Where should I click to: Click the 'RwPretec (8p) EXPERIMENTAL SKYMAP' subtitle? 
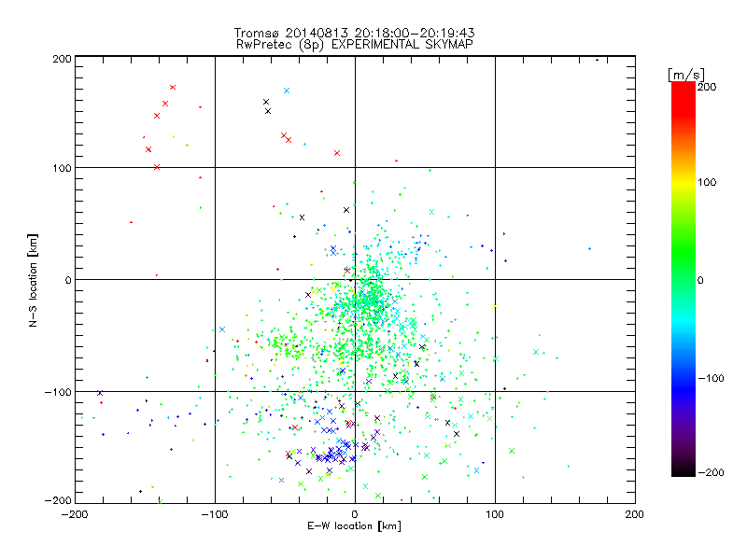[354, 45]
